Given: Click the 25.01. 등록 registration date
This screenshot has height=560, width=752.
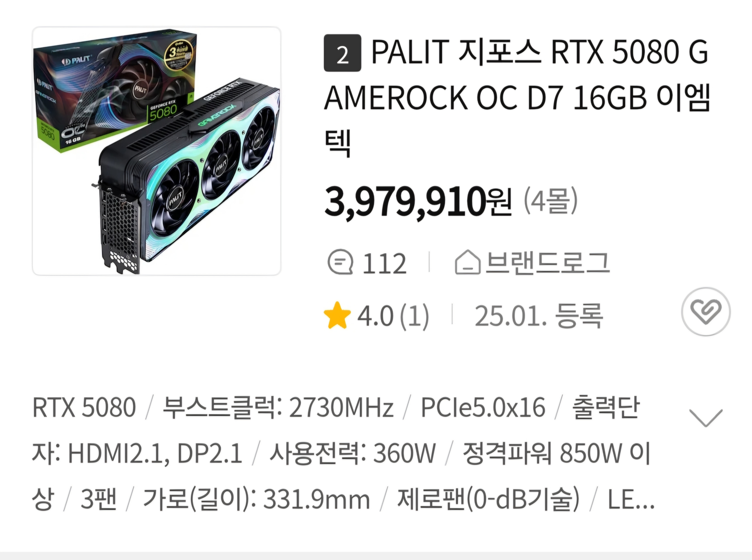Looking at the screenshot, I should coord(538,316).
